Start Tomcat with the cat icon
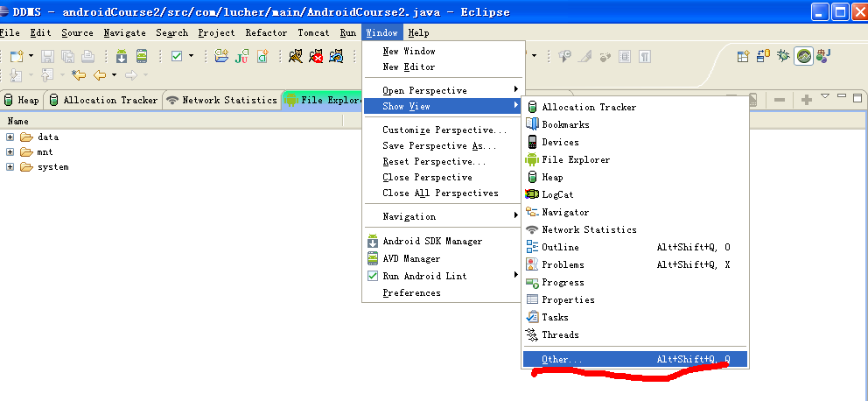The width and height of the screenshot is (868, 401). tap(296, 56)
